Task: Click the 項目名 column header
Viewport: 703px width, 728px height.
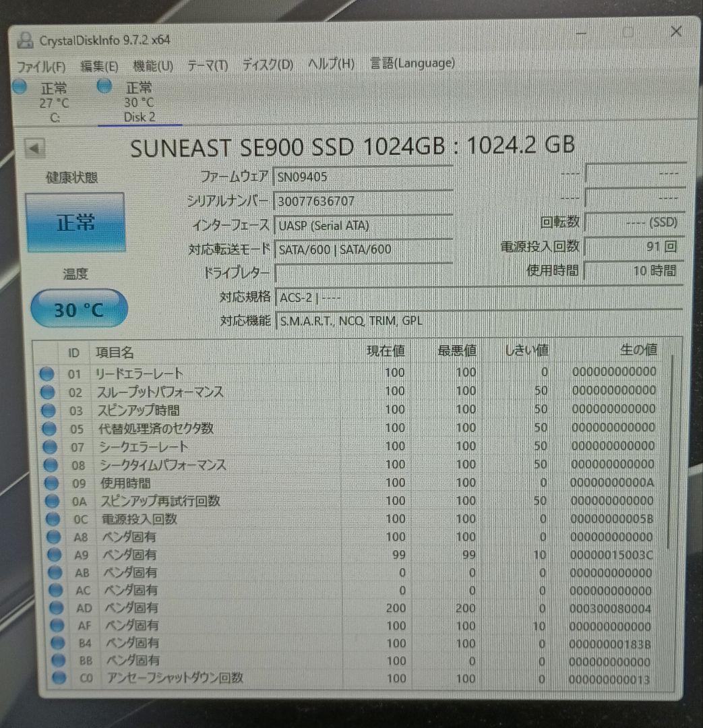Action: click(x=115, y=353)
